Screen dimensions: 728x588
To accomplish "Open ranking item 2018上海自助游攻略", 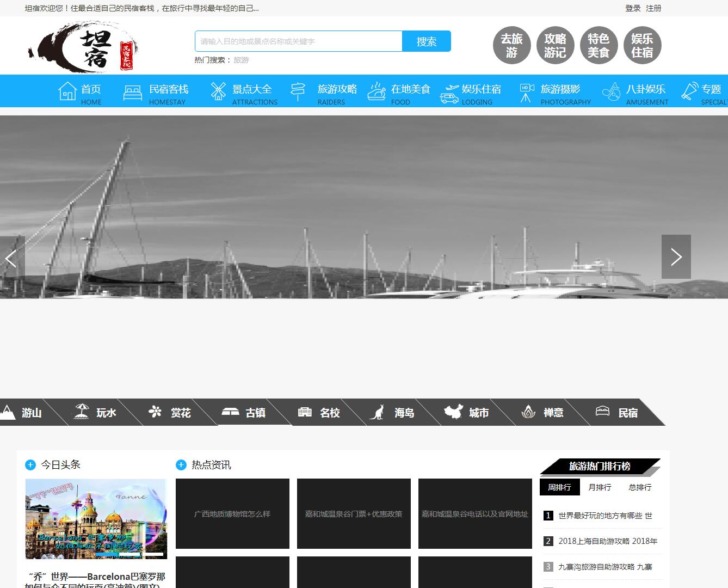I will (608, 541).
